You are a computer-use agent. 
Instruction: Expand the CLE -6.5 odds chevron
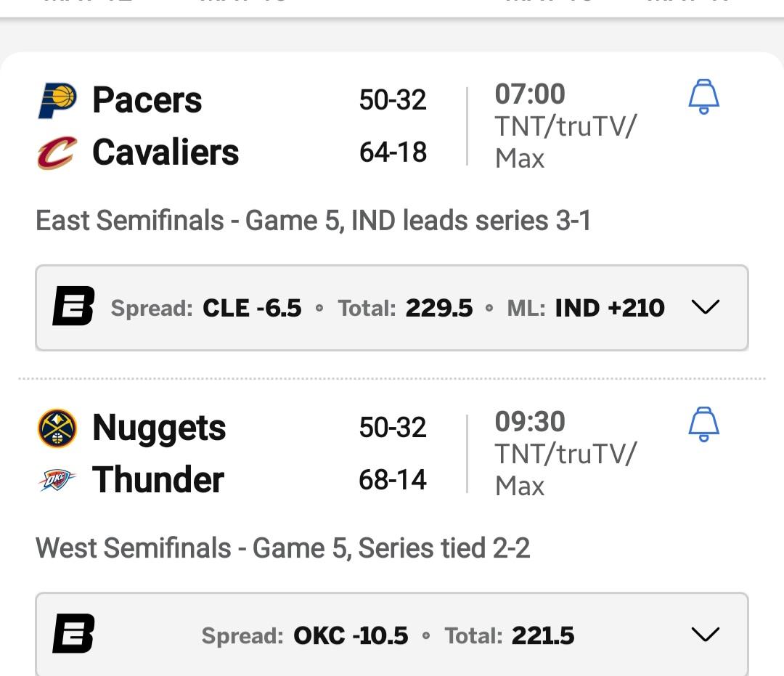pos(706,306)
